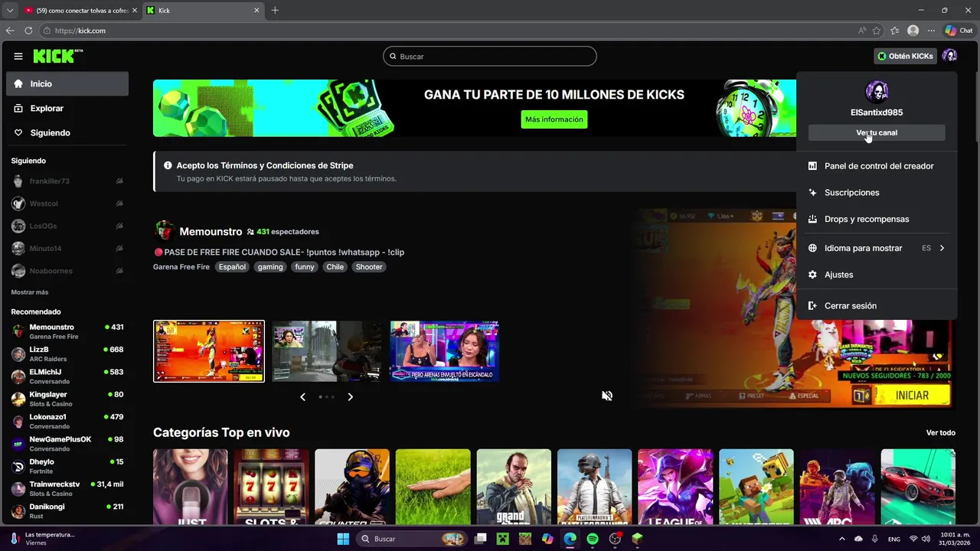
Task: Click notification-off icon beside Minuto14
Action: coord(119,248)
